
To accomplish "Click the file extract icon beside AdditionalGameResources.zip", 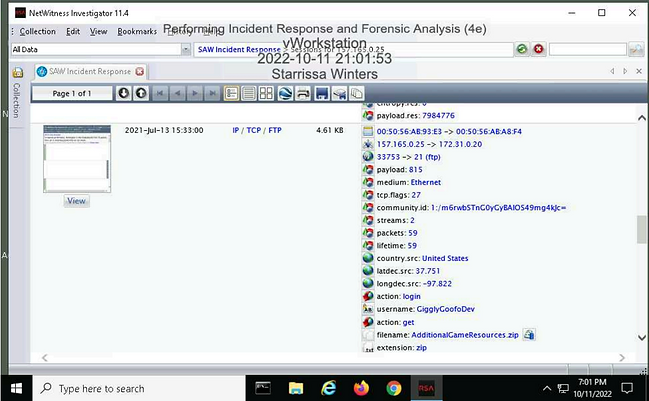I will 529,334.
